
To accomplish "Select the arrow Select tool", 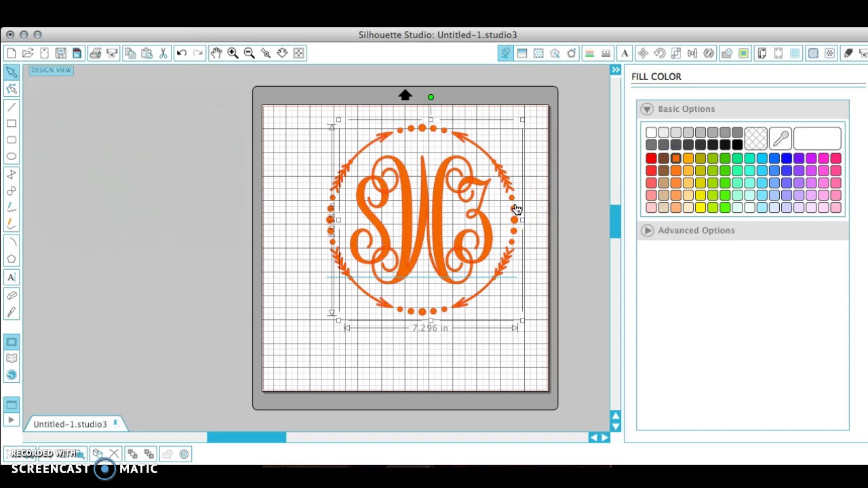I will [x=12, y=72].
